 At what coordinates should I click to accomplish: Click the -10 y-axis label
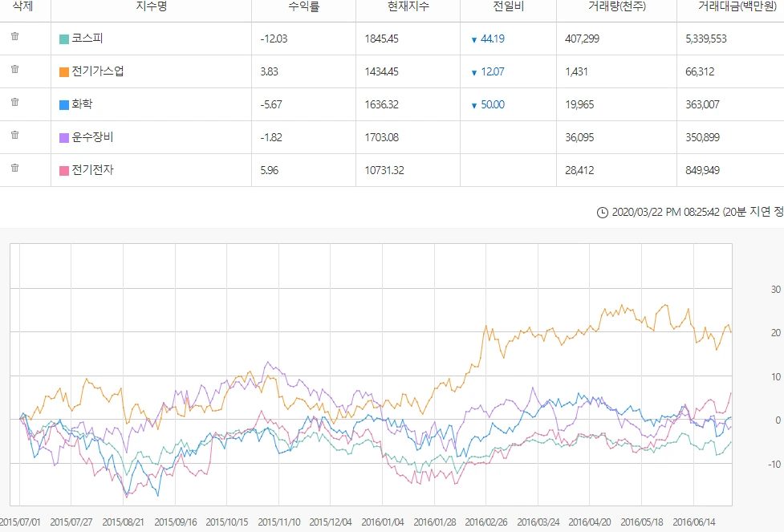pos(774,465)
